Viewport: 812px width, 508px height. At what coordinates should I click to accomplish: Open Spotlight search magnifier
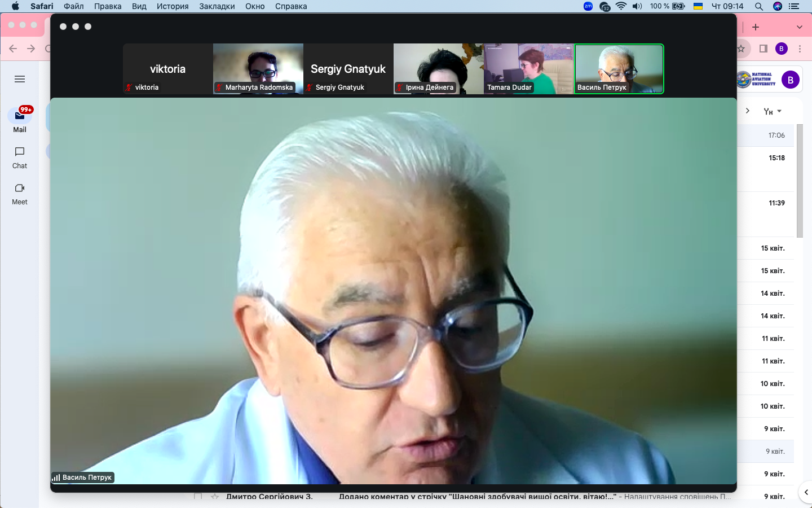[x=759, y=6]
